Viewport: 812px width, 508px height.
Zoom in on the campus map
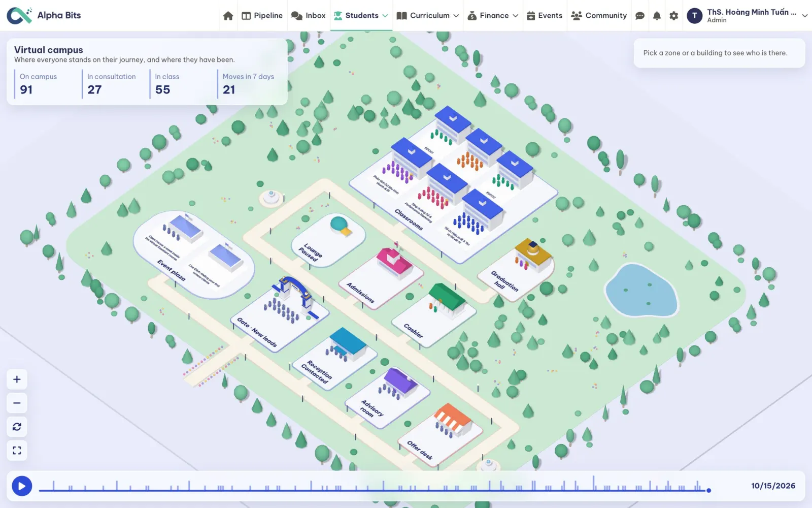17,379
